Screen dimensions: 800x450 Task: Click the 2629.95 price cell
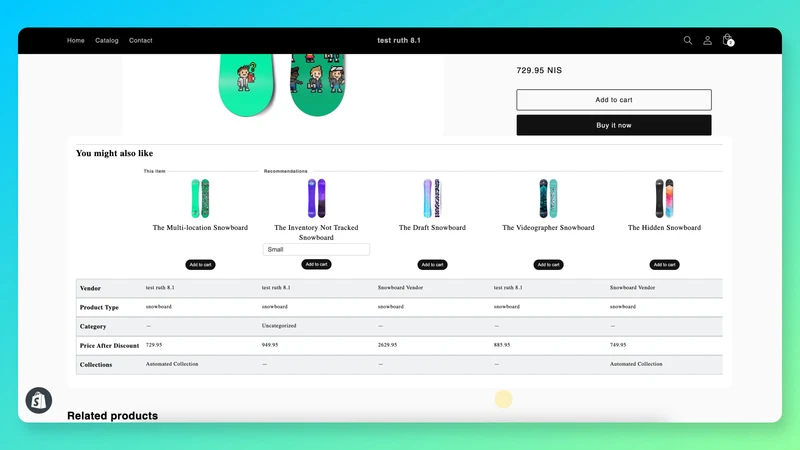(387, 345)
